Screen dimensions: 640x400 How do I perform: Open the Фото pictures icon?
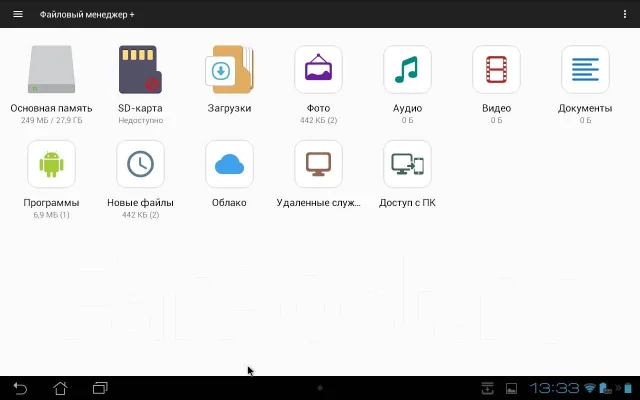click(x=318, y=69)
